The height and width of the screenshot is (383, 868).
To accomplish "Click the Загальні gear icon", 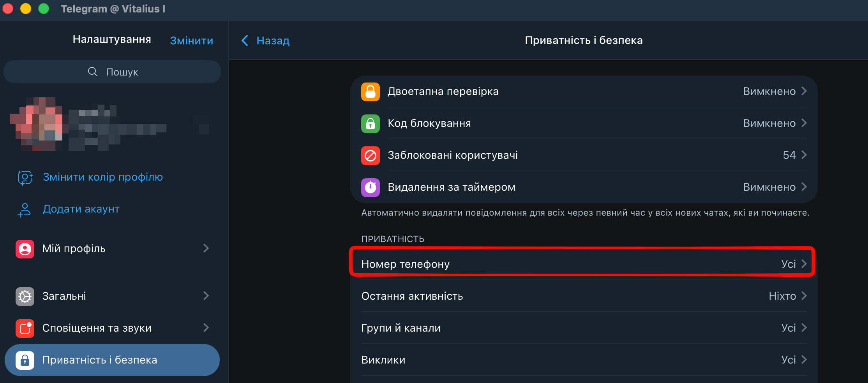I will click(x=25, y=296).
